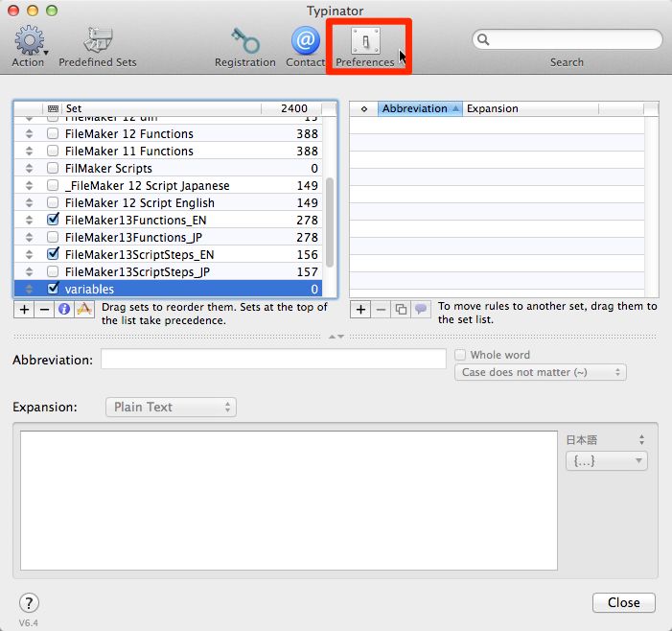Enable FileMaker 11 Functions set checkbox
Screen dimensions: 672x631
click(x=53, y=151)
